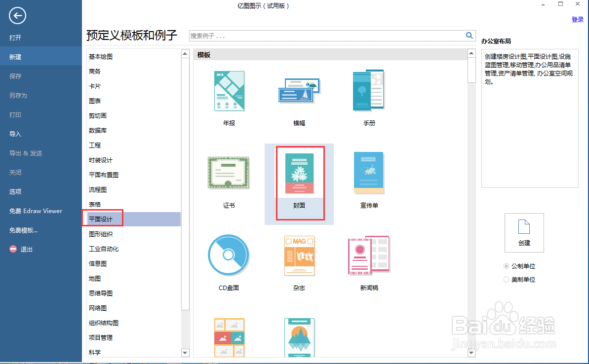Click the category list scrollbar thumb
The height and width of the screenshot is (364, 589).
click(185, 184)
